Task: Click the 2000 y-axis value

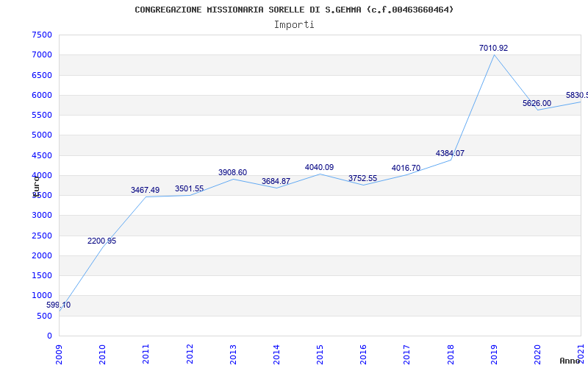Action: 42,255
